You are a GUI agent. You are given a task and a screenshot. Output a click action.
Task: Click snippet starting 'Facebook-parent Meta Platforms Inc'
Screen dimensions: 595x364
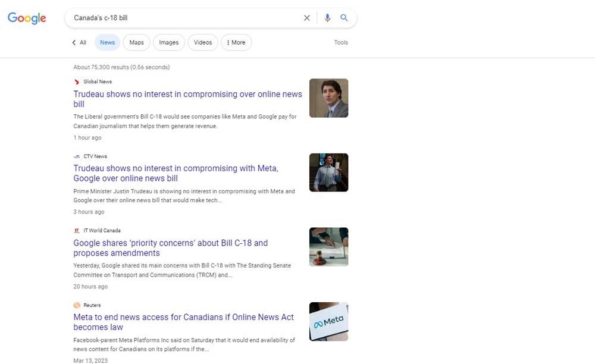coord(184,344)
